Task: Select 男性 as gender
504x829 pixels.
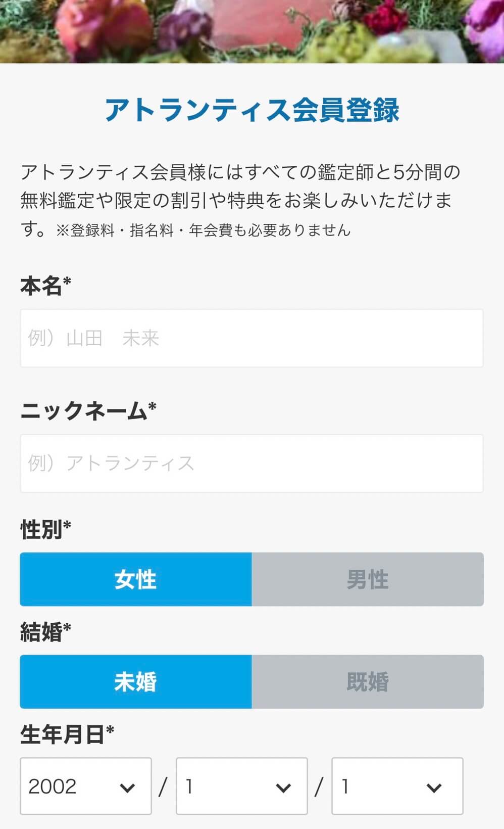Action: (x=368, y=579)
